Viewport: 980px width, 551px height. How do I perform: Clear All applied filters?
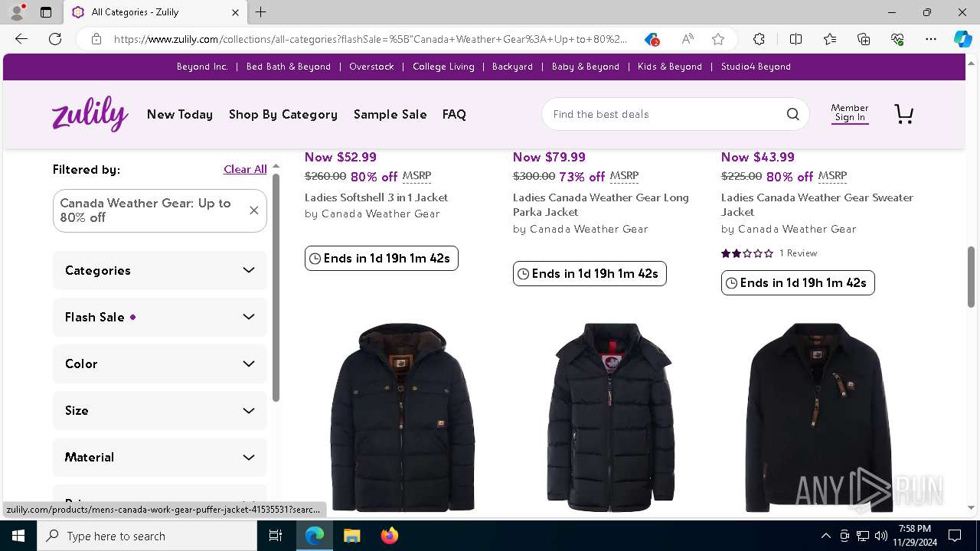click(x=245, y=169)
